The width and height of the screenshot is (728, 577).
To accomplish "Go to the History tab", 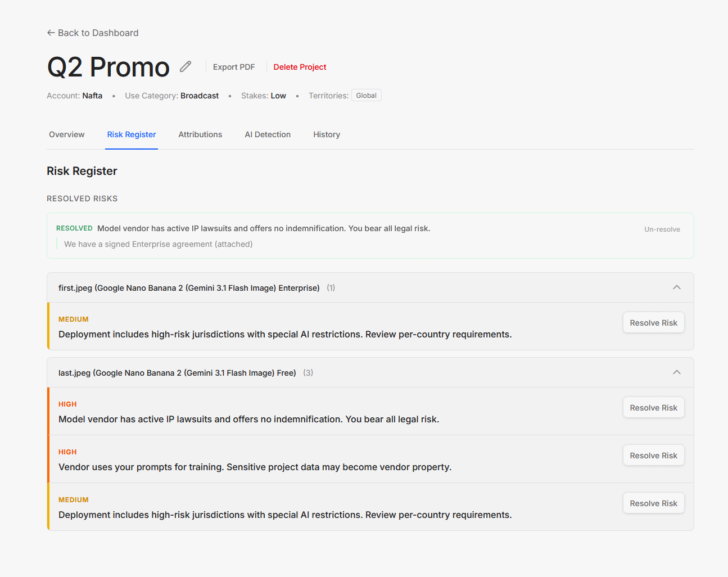I will click(x=327, y=134).
